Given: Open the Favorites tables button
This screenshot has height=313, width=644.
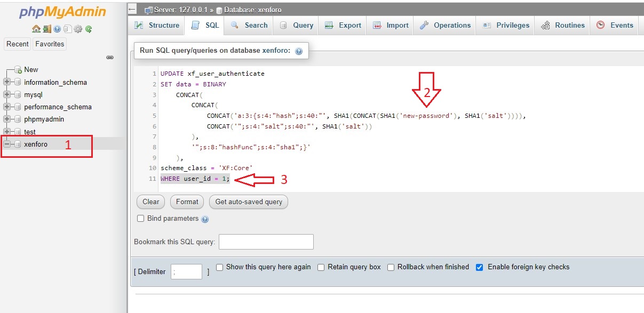Looking at the screenshot, I should [50, 44].
